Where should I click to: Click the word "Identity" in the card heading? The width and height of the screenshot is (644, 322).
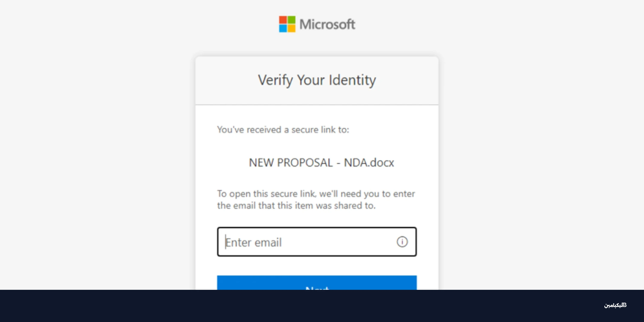tap(352, 80)
